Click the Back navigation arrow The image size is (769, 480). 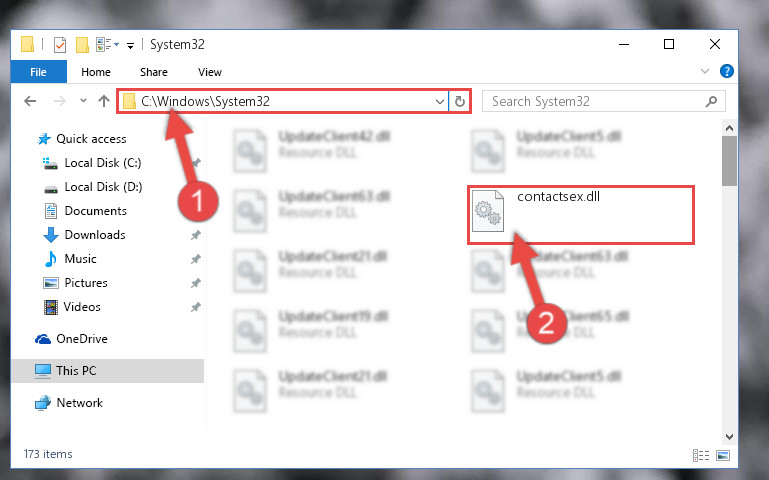coord(30,101)
